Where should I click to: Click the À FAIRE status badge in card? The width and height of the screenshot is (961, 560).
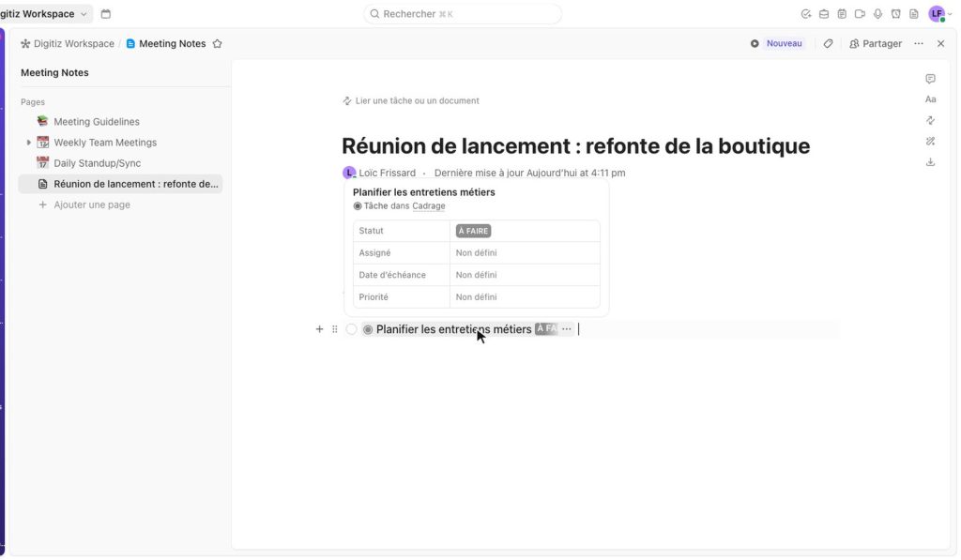tap(473, 231)
